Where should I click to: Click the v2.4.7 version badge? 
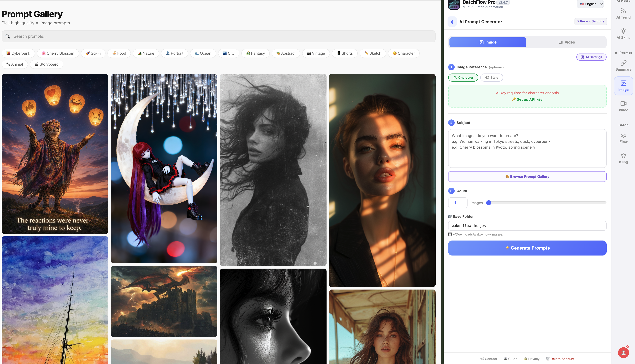[503, 2]
